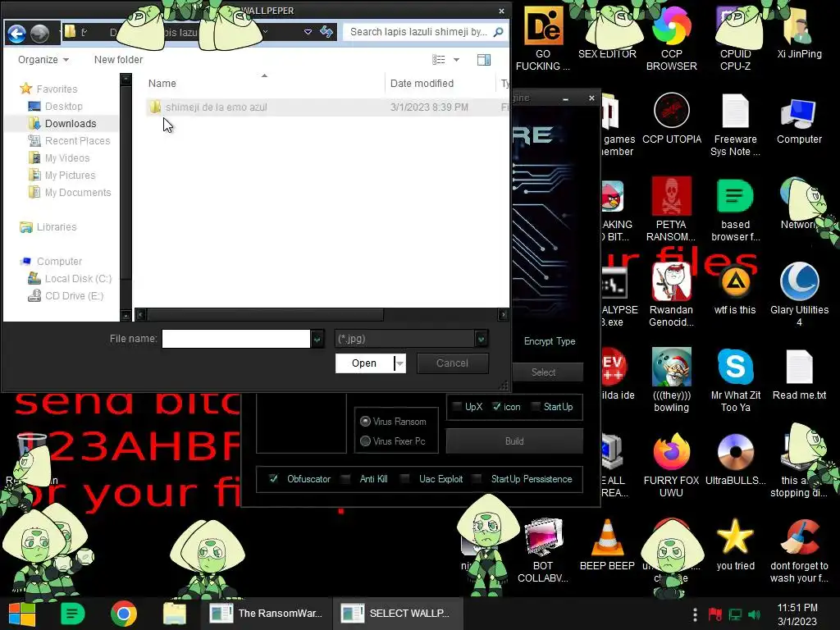Click the File name input field
Image resolution: width=840 pixels, height=630 pixels.
[x=235, y=339]
